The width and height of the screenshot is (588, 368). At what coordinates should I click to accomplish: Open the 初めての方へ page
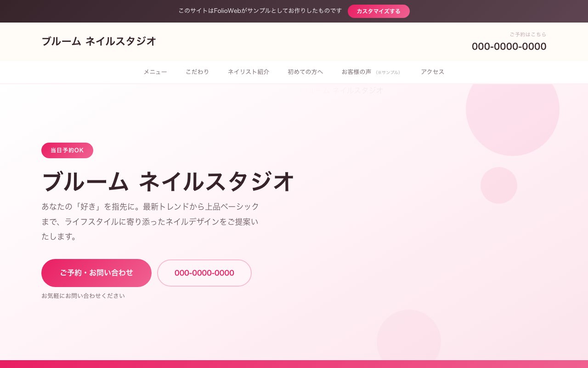(x=305, y=72)
